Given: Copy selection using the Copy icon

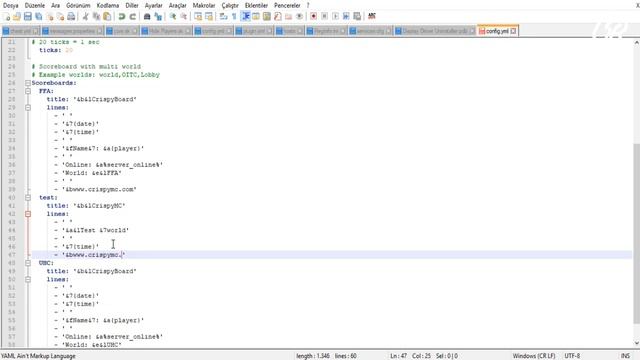Looking at the screenshot, I should click(96, 17).
